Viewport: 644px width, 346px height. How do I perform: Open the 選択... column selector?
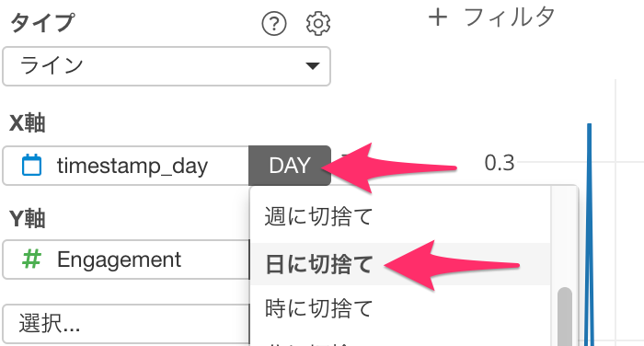point(126,324)
